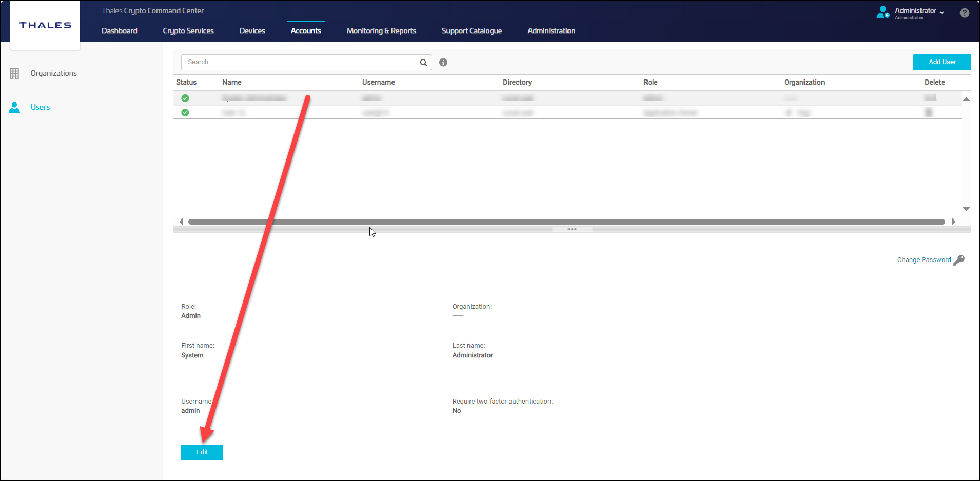Open the Devices tab
Image resolution: width=980 pixels, height=481 pixels.
click(x=252, y=31)
